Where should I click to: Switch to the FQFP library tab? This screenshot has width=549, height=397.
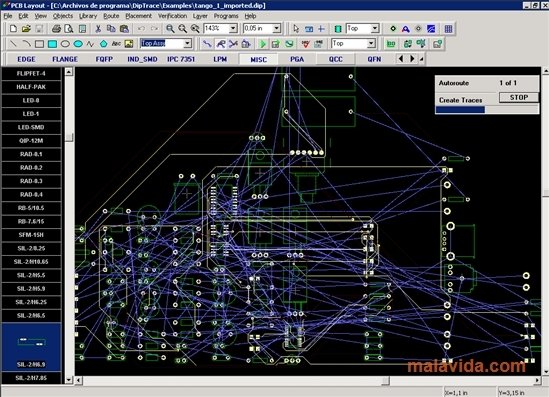104,59
